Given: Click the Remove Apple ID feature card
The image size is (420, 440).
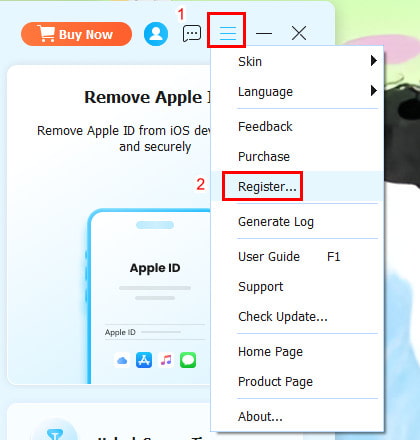Looking at the screenshot, I should coord(109,225).
